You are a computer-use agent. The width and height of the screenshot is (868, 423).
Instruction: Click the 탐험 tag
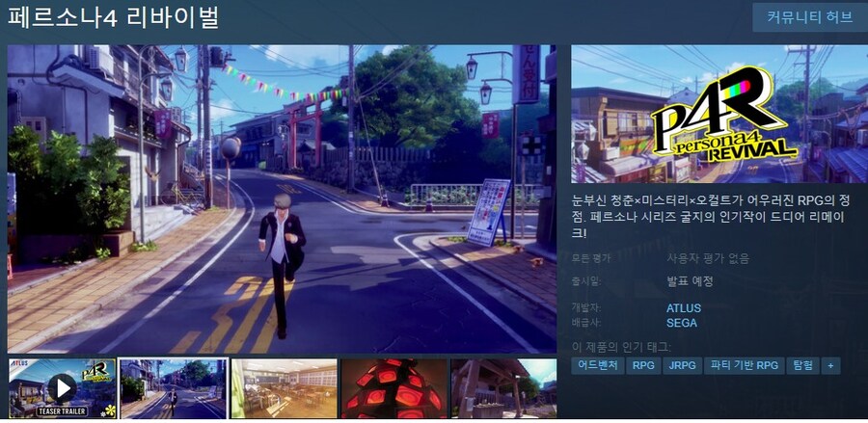coord(802,365)
